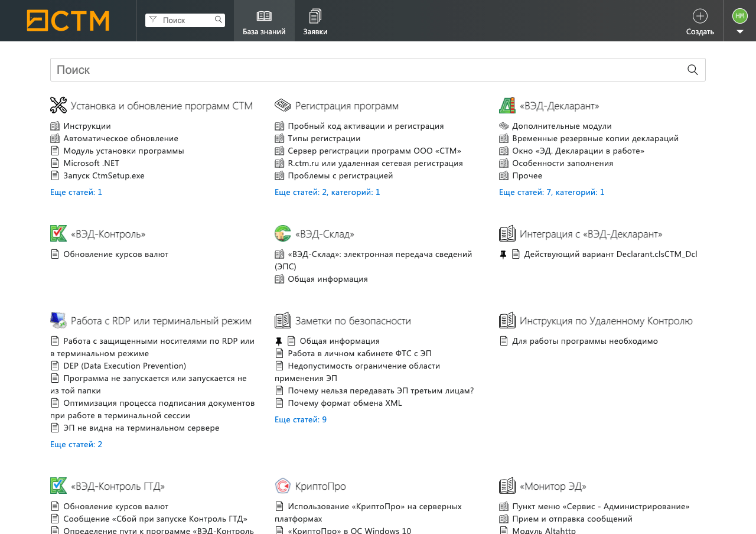756x534 pixels.
Task: Open the Установка и обновление программ СТМ category
Action: (x=162, y=106)
